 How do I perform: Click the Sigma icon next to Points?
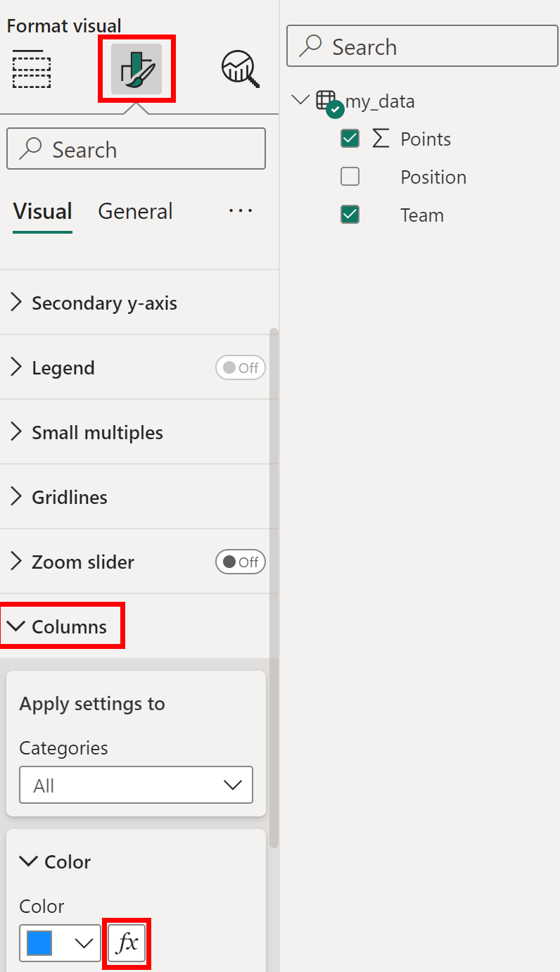pyautogui.click(x=380, y=139)
